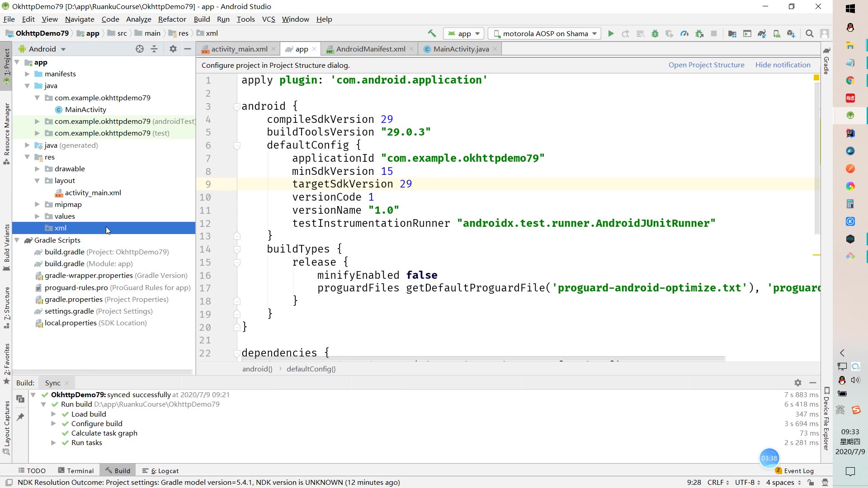868x488 pixels.
Task: Open AVD Manager icon
Action: [777, 33]
